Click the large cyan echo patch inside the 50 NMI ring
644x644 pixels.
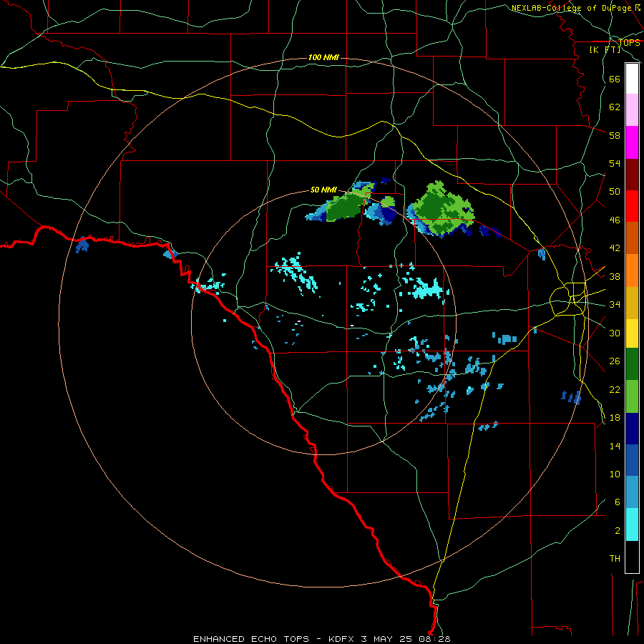[427, 288]
